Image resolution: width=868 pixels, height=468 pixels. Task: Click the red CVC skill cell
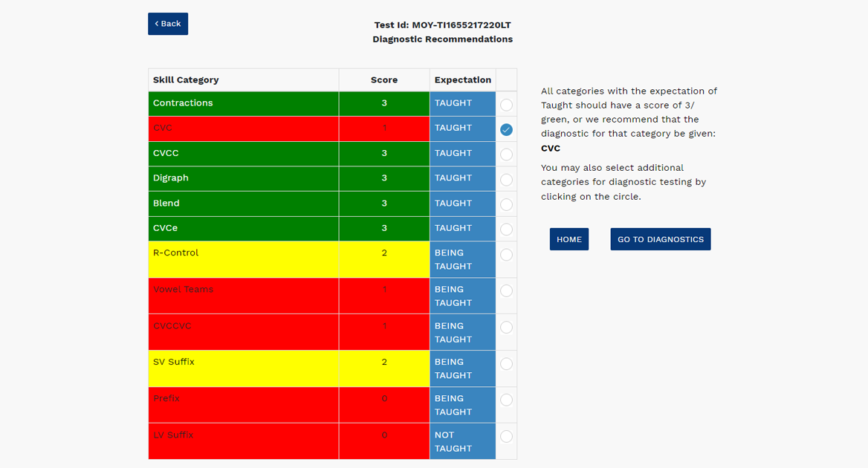coord(243,129)
